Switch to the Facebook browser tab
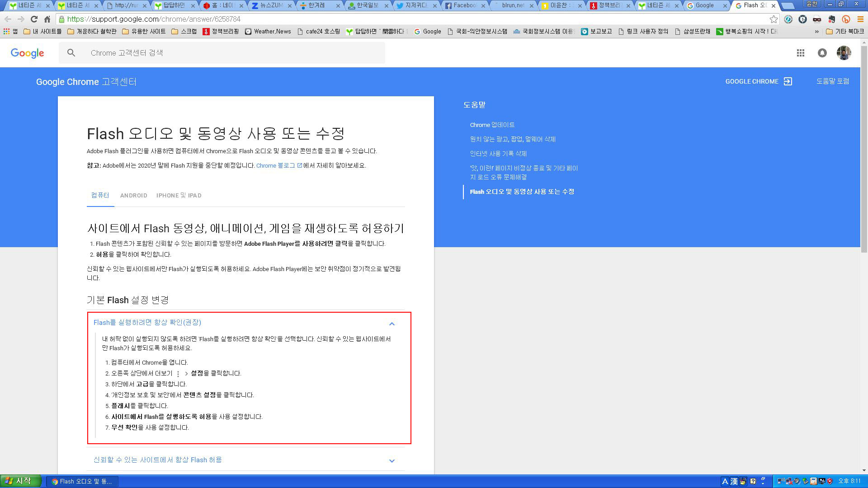This screenshot has width=868, height=488. click(x=464, y=5)
